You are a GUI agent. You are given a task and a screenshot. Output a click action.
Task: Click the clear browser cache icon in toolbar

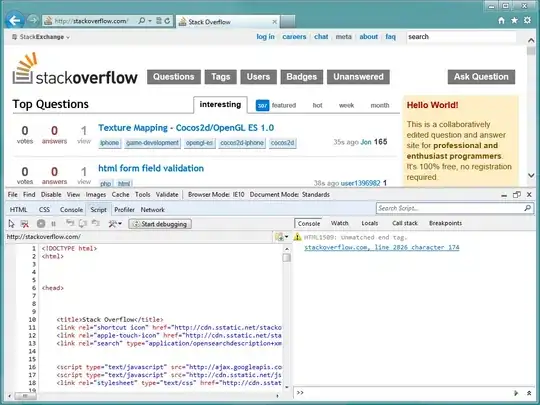24,224
